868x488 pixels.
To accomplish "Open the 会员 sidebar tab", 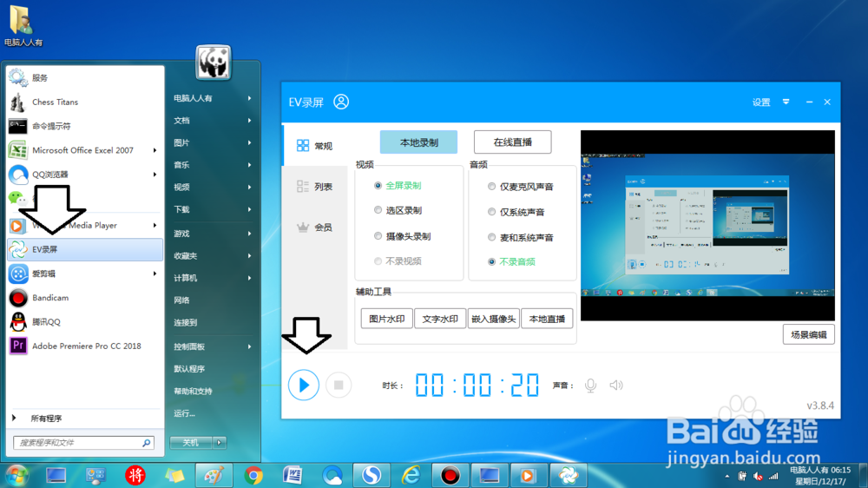I will click(x=314, y=228).
